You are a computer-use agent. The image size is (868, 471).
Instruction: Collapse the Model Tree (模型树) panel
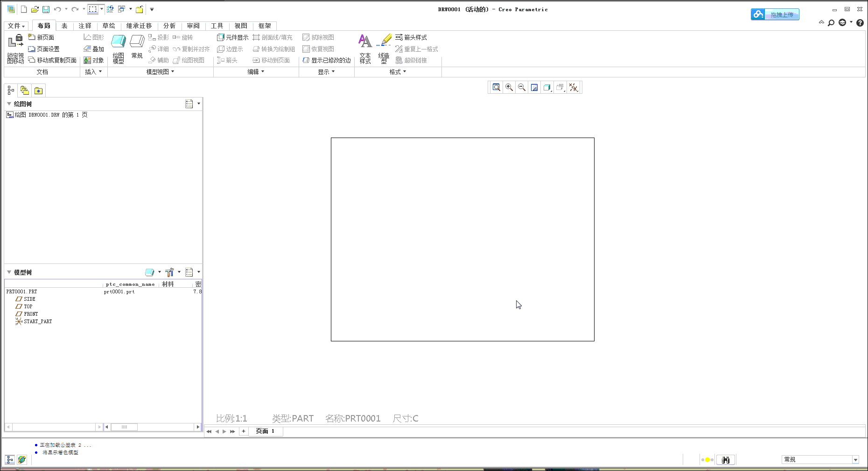(9, 272)
